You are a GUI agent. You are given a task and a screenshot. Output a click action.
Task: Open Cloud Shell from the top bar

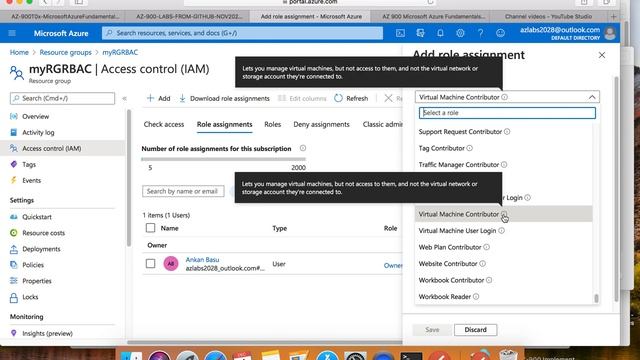click(x=400, y=33)
